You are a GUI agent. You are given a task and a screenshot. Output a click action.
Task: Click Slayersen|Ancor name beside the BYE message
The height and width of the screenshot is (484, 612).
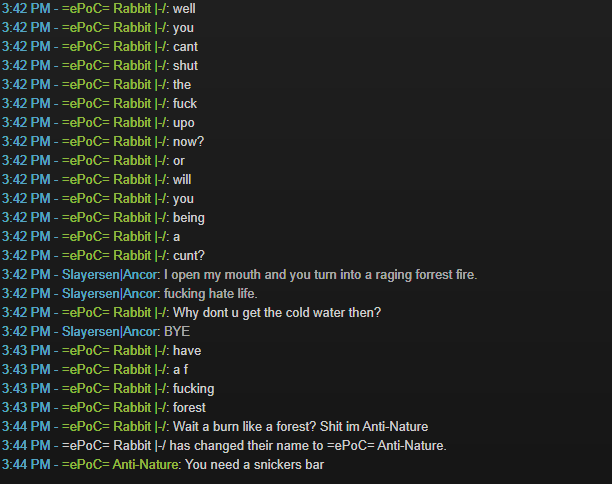pyautogui.click(x=110, y=331)
